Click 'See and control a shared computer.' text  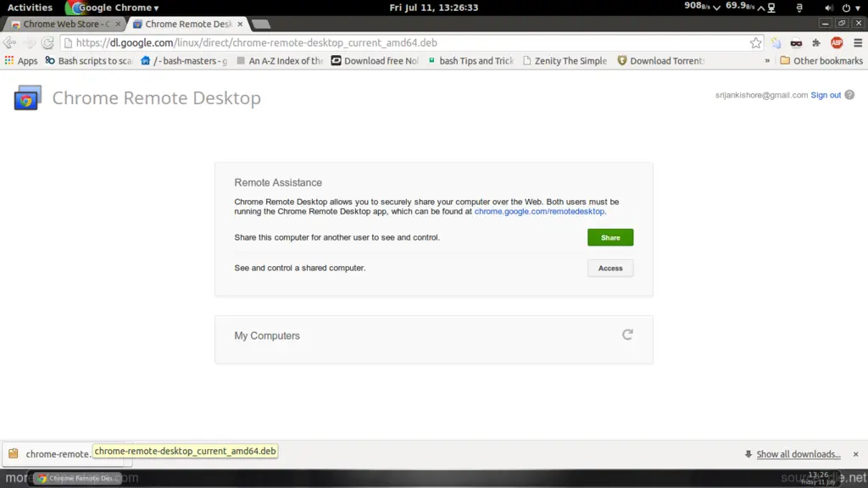299,268
